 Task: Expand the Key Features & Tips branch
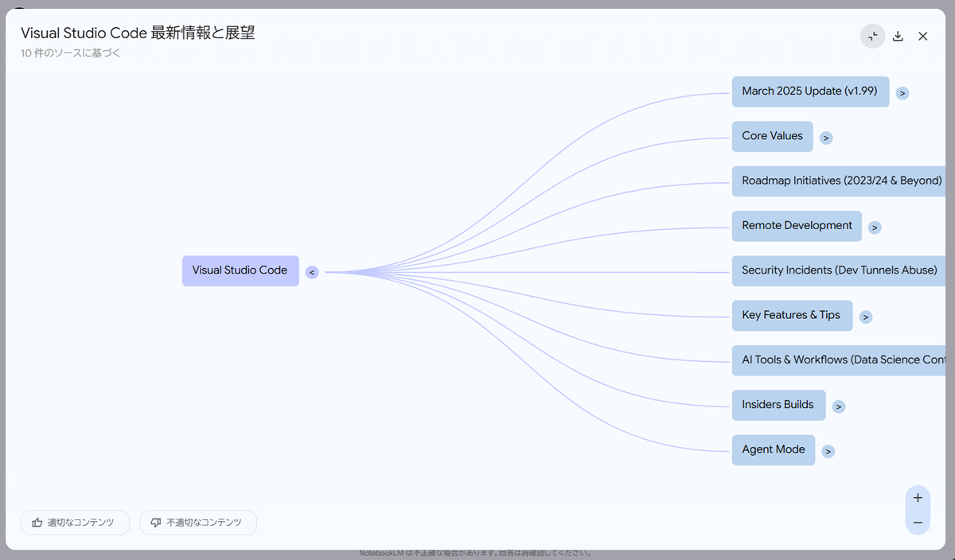tap(865, 317)
